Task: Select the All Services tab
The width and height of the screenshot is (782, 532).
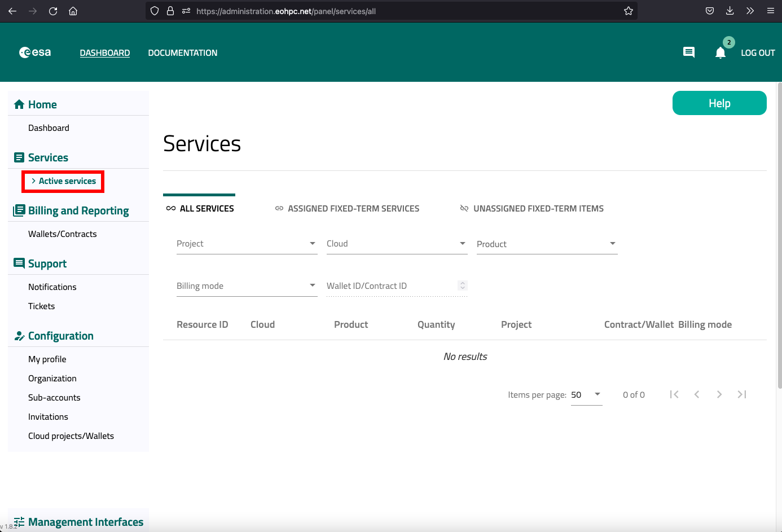Action: pyautogui.click(x=200, y=209)
